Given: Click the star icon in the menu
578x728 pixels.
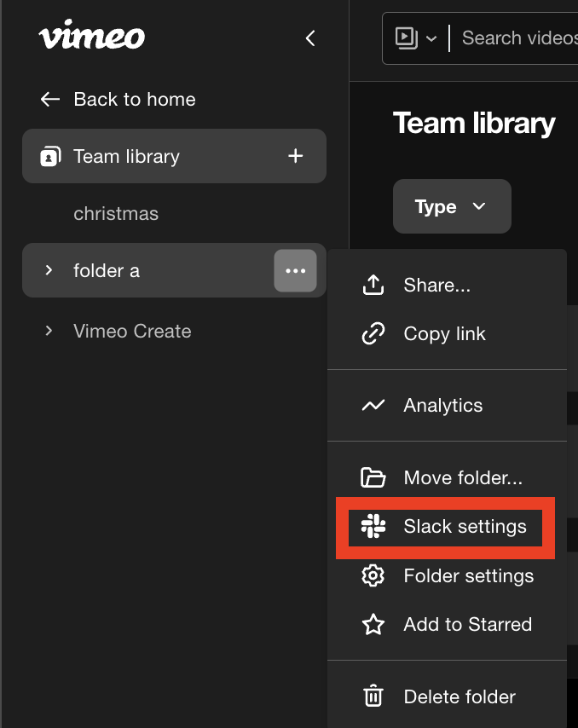Looking at the screenshot, I should point(373,625).
